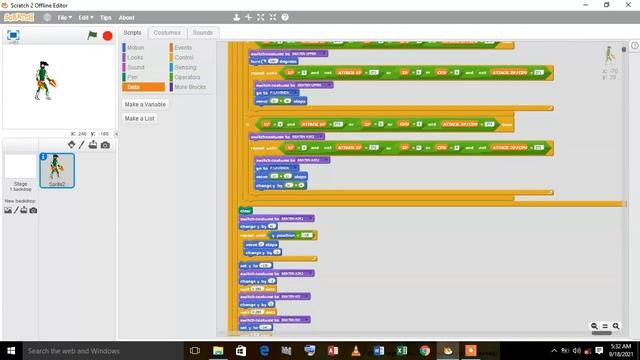Choose a sprite from the library
Image resolution: width=640 pixels, height=360 pixels.
[x=71, y=144]
